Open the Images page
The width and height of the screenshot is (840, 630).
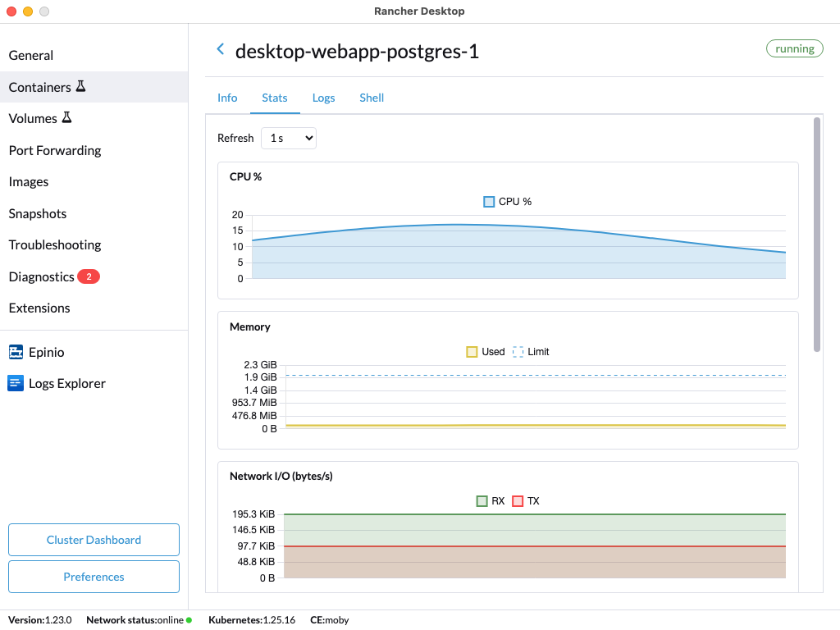coord(94,181)
